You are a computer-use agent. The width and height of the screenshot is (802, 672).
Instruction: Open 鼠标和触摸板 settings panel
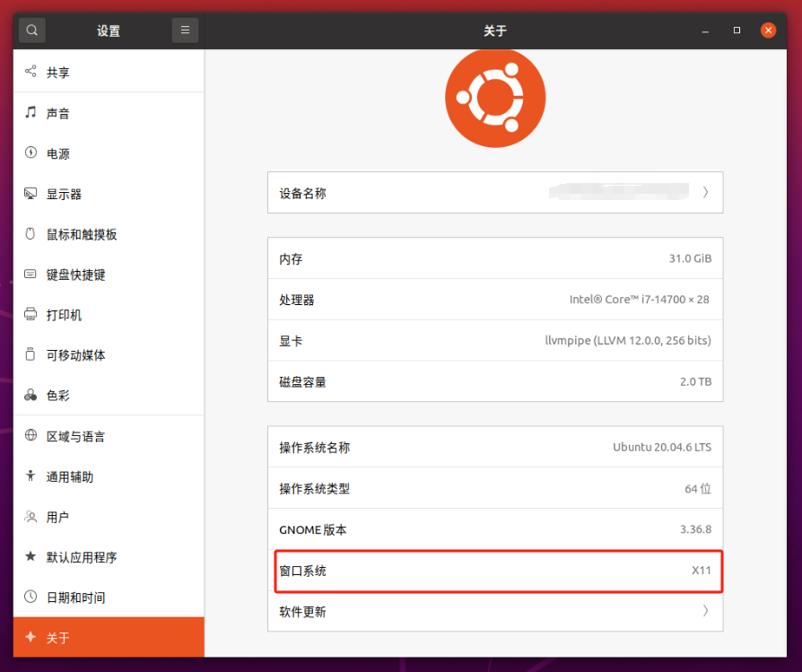(x=82, y=234)
